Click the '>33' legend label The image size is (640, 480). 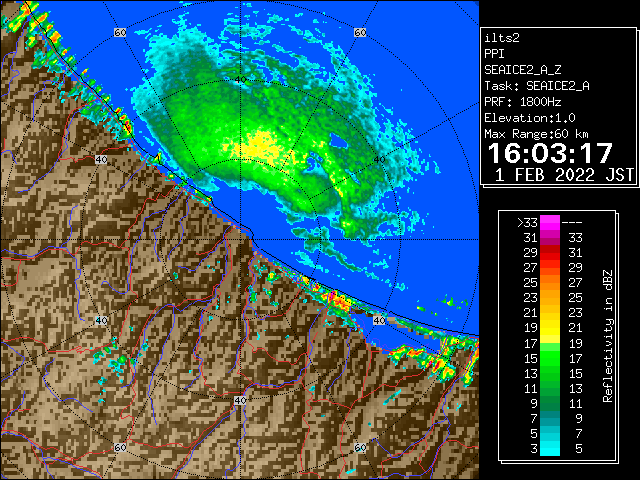click(528, 223)
